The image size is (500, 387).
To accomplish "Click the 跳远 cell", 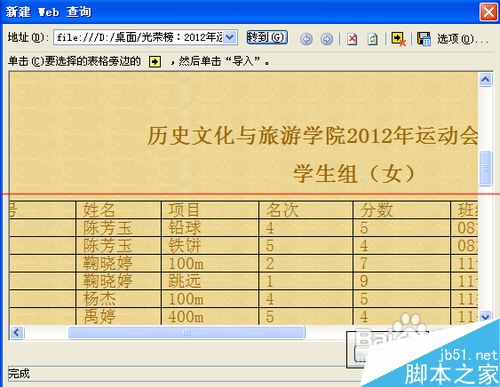I will click(210, 281).
